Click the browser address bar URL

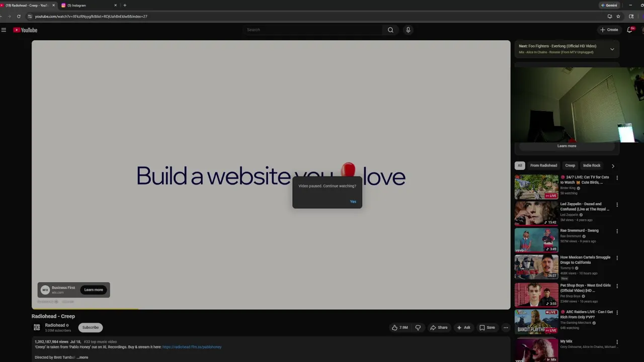(x=91, y=16)
